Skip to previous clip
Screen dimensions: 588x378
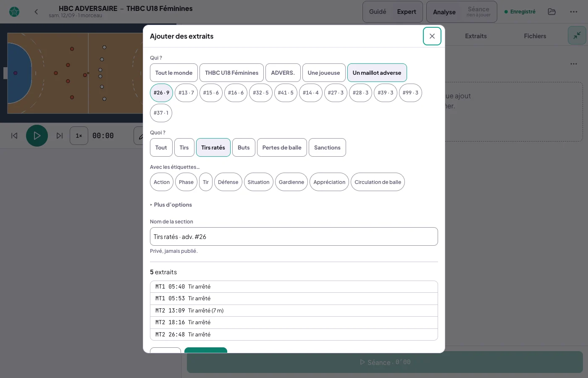(x=14, y=136)
